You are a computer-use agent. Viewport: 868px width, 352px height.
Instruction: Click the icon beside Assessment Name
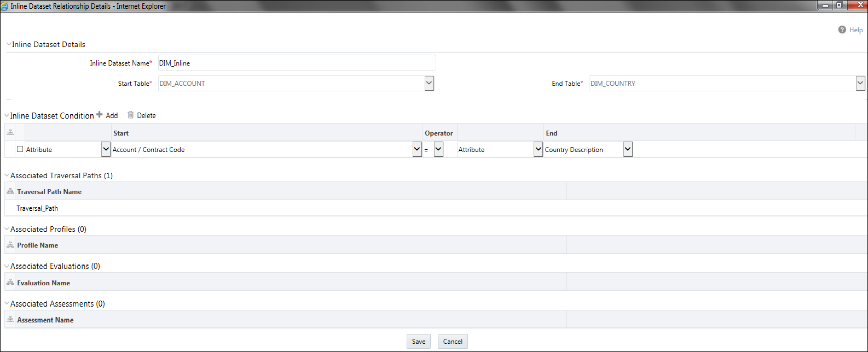(10, 320)
